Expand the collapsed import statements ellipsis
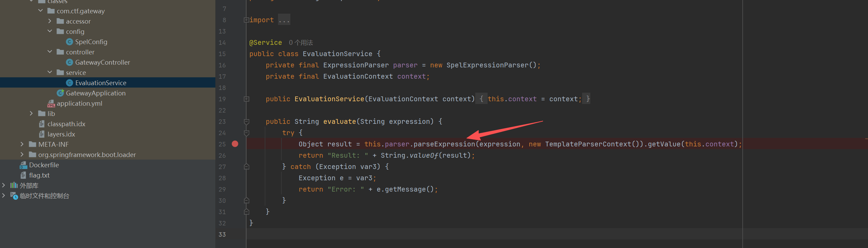This screenshot has height=248, width=868. tap(284, 20)
